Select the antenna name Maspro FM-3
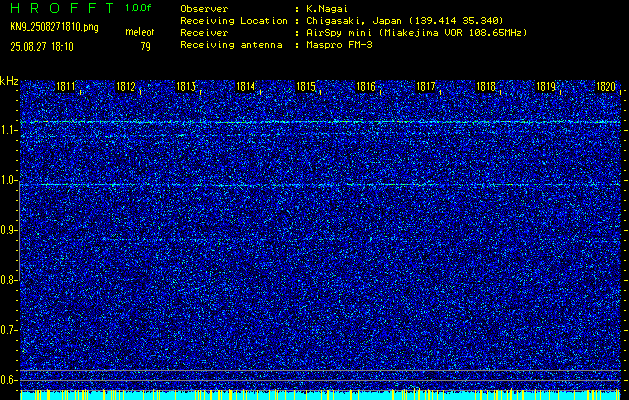 click(339, 45)
